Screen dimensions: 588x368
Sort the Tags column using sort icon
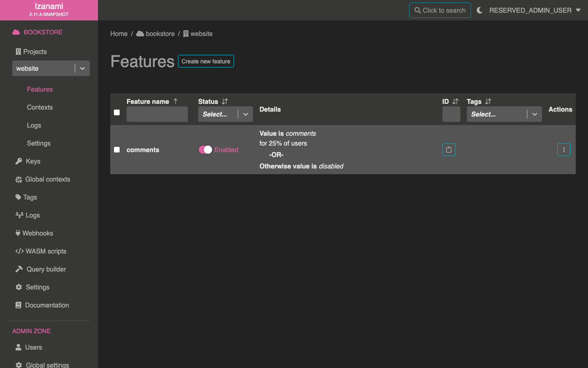tap(488, 101)
